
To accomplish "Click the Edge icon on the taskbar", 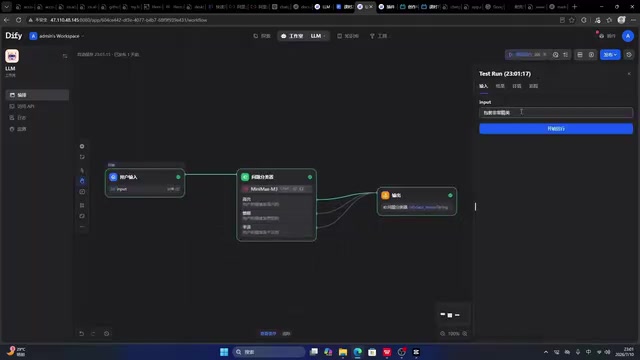I will 358,352.
